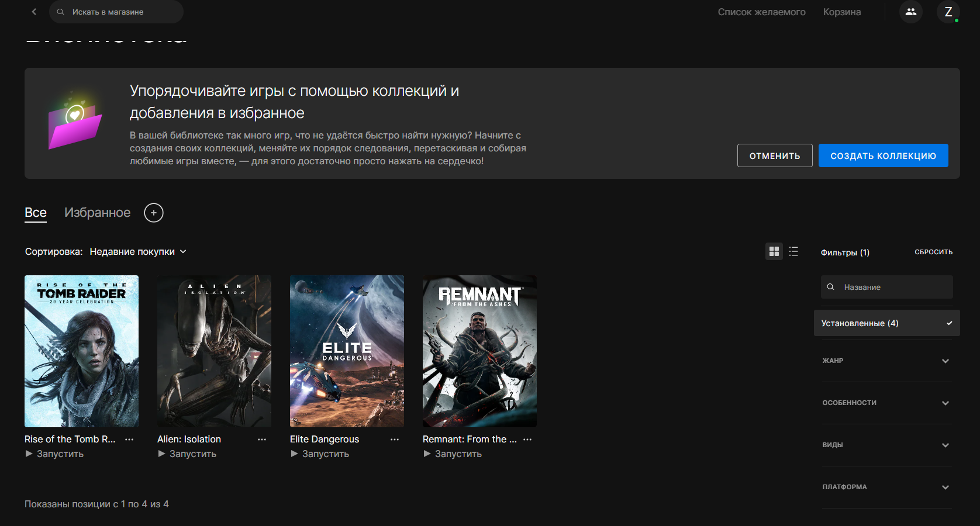This screenshot has width=980, height=526.
Task: Open options menu for Rise of the Tomb Raider
Action: pyautogui.click(x=129, y=440)
